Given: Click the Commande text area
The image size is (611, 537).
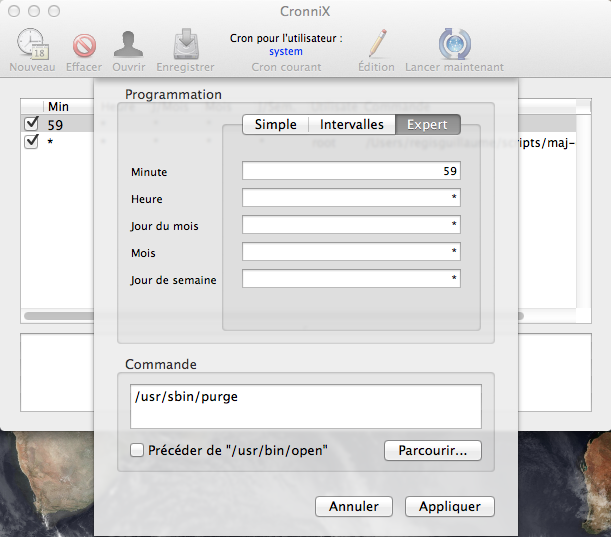Looking at the screenshot, I should coord(306,406).
